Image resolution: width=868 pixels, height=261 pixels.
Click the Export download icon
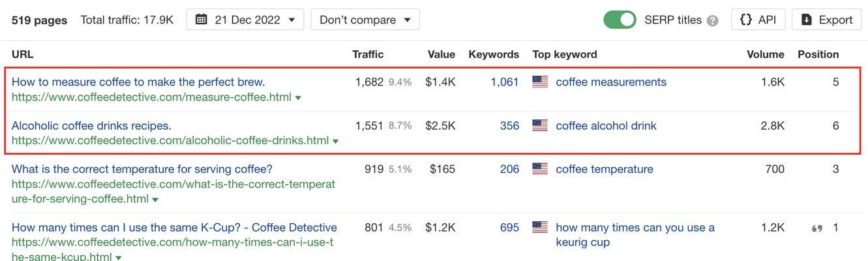pos(807,20)
